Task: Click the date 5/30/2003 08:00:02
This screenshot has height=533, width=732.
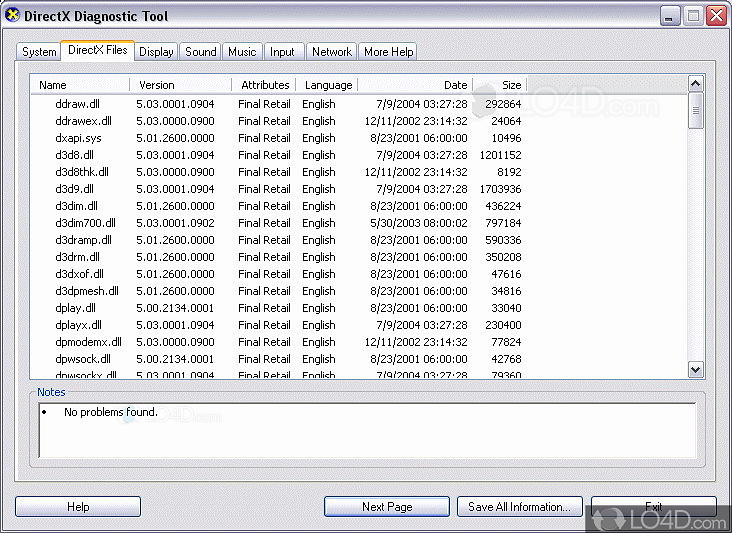Action: click(x=419, y=223)
